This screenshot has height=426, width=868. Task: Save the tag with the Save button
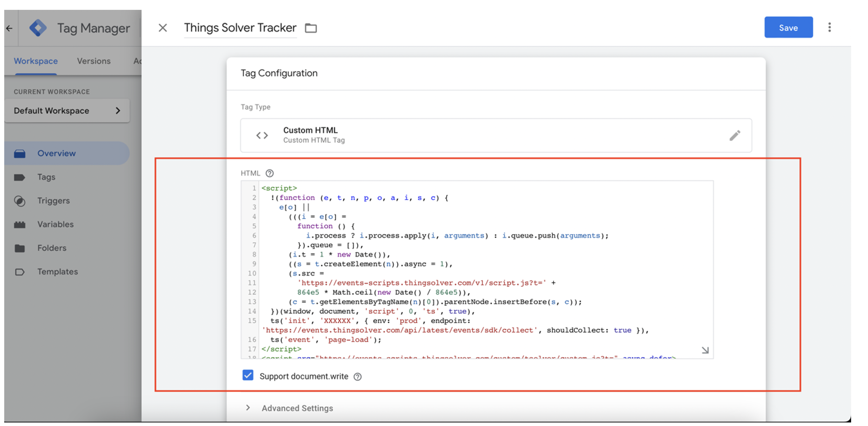pyautogui.click(x=788, y=27)
